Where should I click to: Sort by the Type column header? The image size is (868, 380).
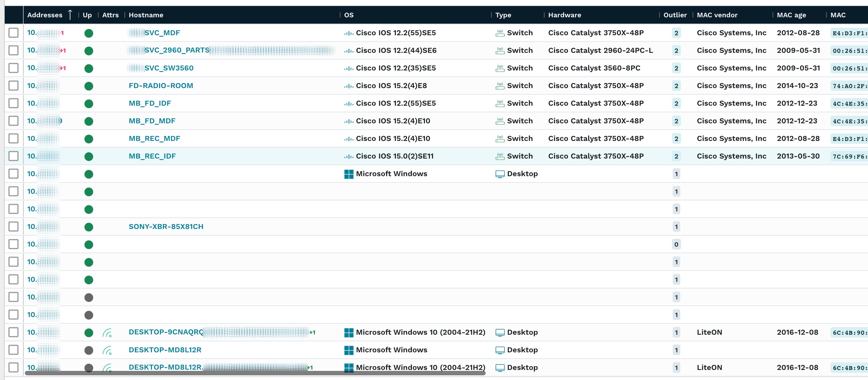click(503, 15)
